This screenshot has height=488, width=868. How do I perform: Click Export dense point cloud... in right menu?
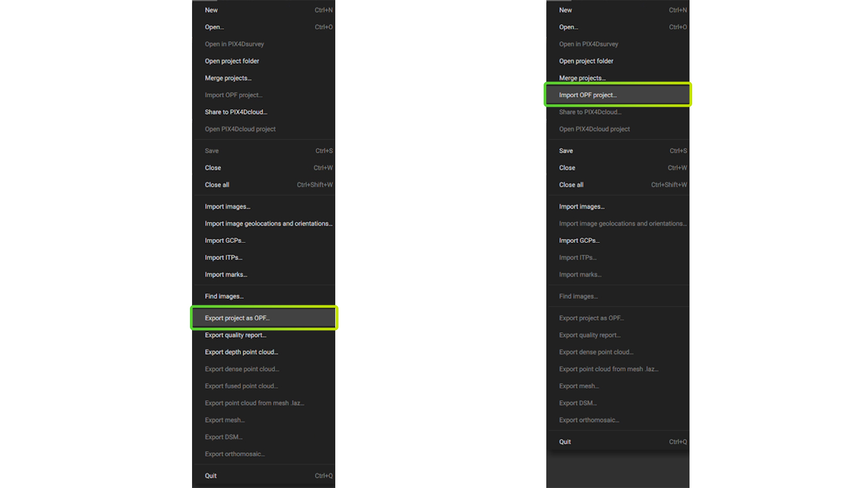pyautogui.click(x=618, y=352)
